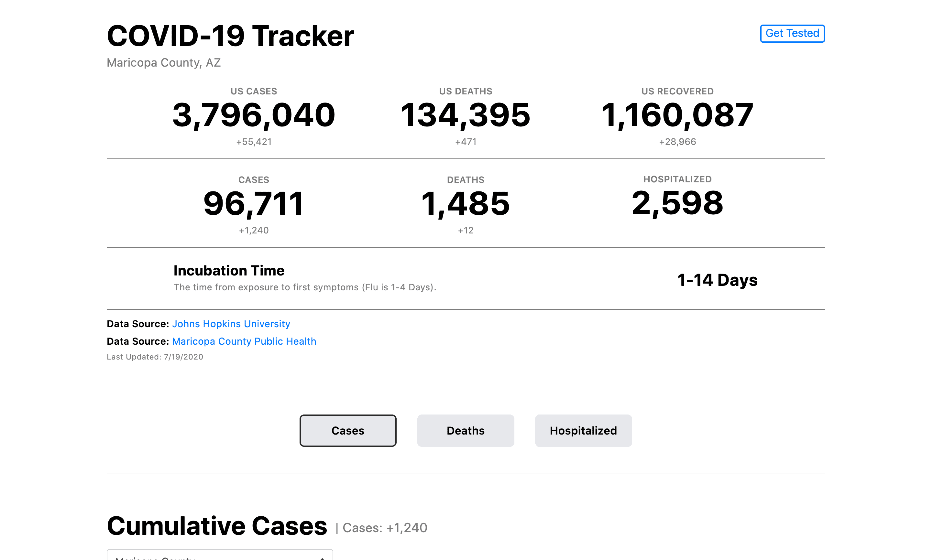The height and width of the screenshot is (560, 933).
Task: Click the Last Updated 7/19/2020 text
Action: 155,357
